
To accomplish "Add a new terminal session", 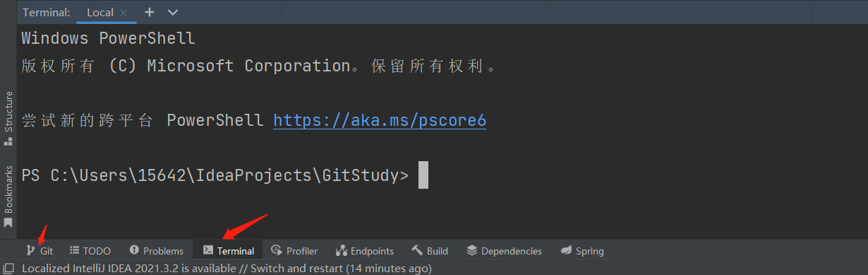I will 149,12.
